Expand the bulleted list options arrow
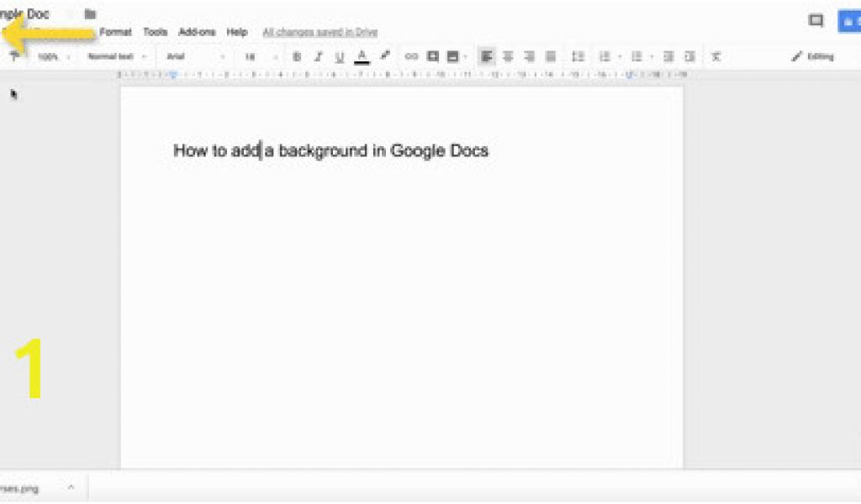This screenshot has width=861, height=504. click(652, 56)
